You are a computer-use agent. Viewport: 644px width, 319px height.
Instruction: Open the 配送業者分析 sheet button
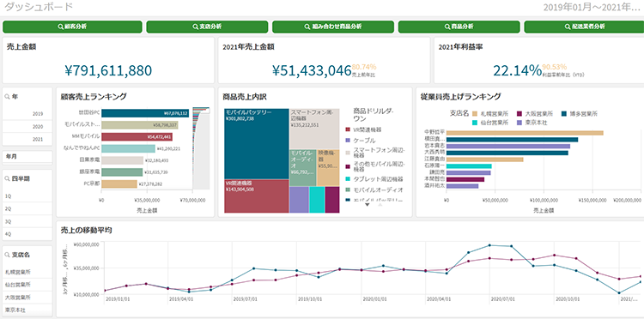(584, 27)
